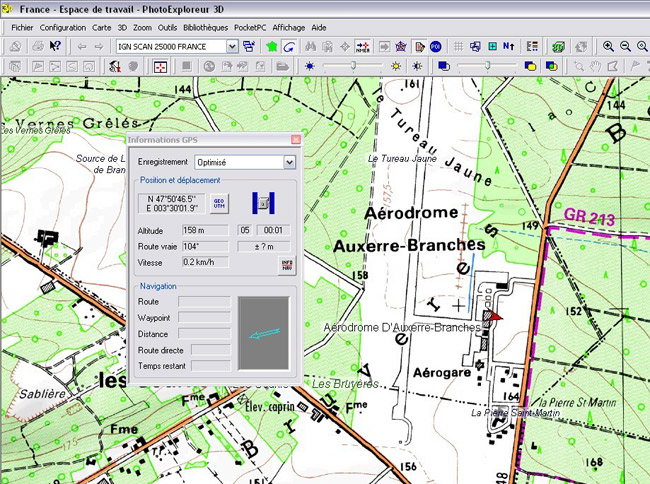Click the satellite status icon in GPS panel
Image resolution: width=650 pixels, height=484 pixels.
[263, 203]
